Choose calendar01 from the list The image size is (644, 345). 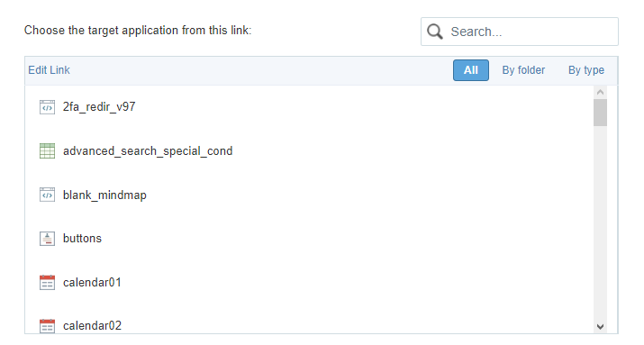[x=92, y=283]
